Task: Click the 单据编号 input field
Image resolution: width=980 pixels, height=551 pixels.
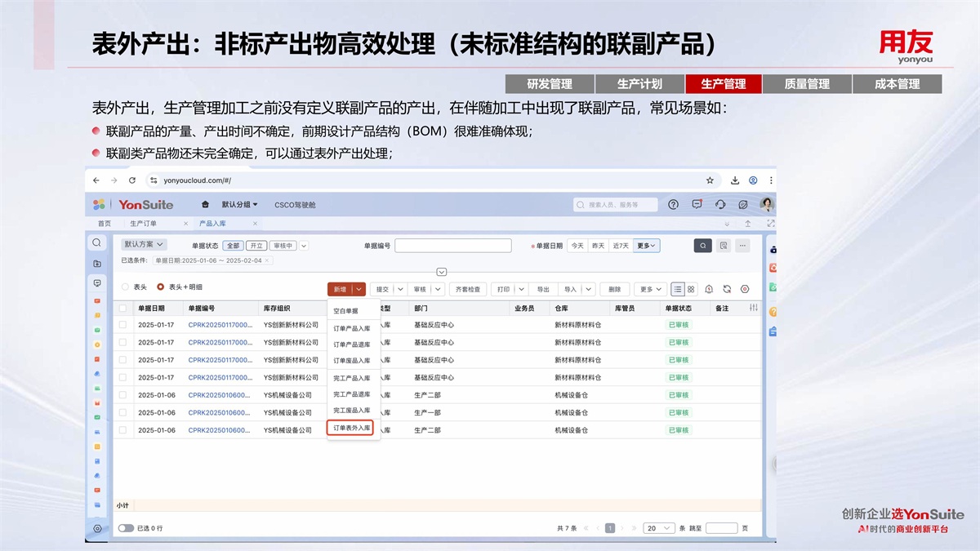Action: pyautogui.click(x=452, y=245)
